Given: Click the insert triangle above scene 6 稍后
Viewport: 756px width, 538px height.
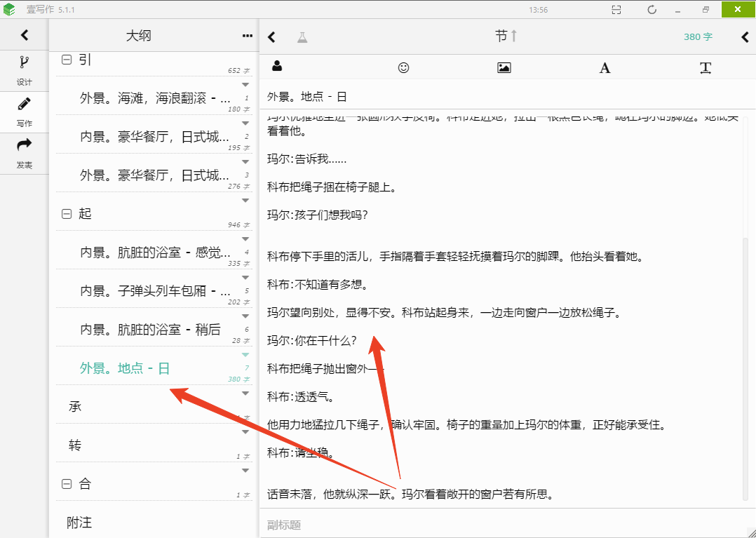Looking at the screenshot, I should [x=245, y=316].
